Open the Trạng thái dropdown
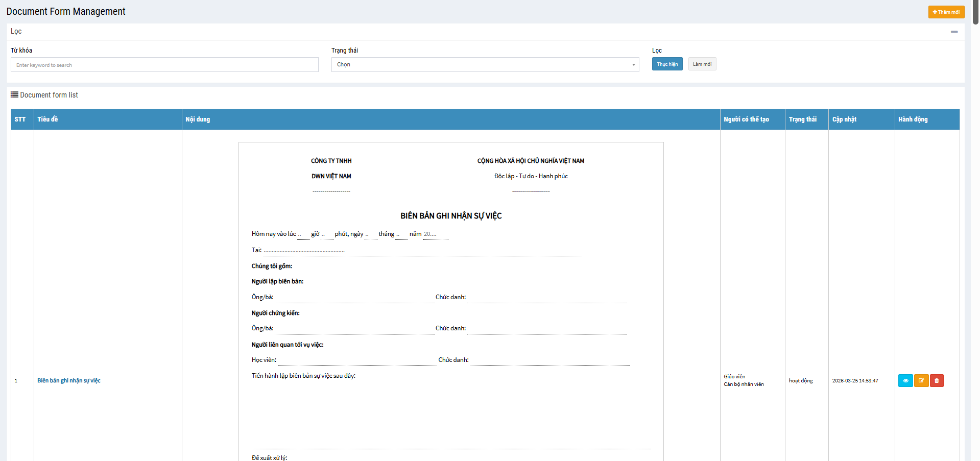The width and height of the screenshot is (980, 461). (485, 65)
